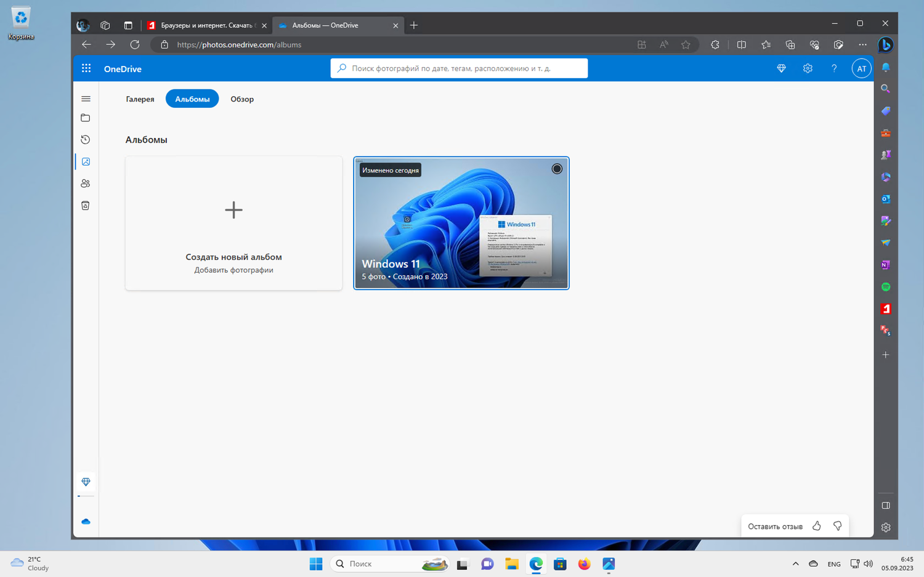Switch to the Обзор tab
Viewport: 924px width, 577px height.
pyautogui.click(x=242, y=99)
